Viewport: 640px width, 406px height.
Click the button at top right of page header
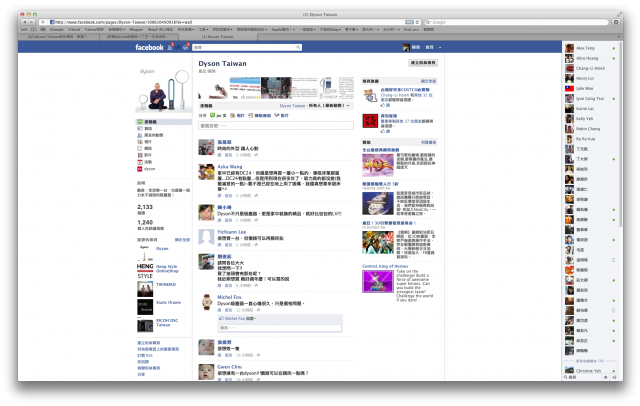[x=423, y=63]
